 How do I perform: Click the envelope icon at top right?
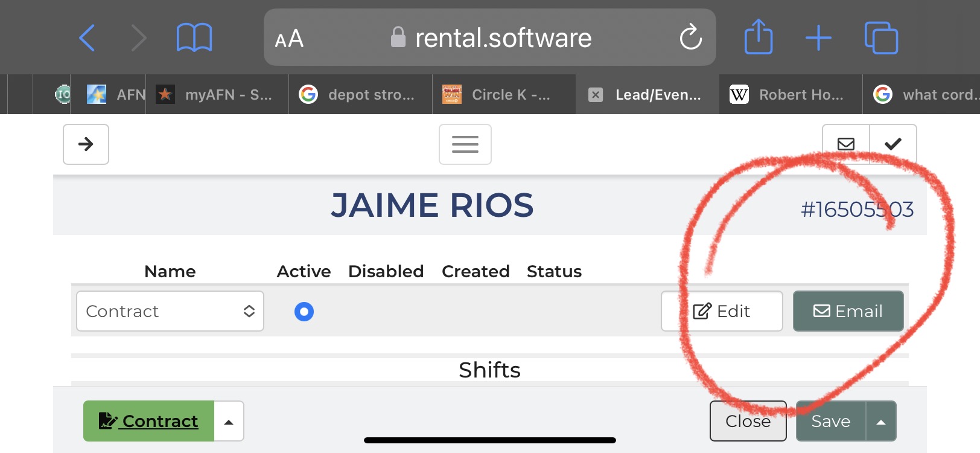pyautogui.click(x=846, y=144)
